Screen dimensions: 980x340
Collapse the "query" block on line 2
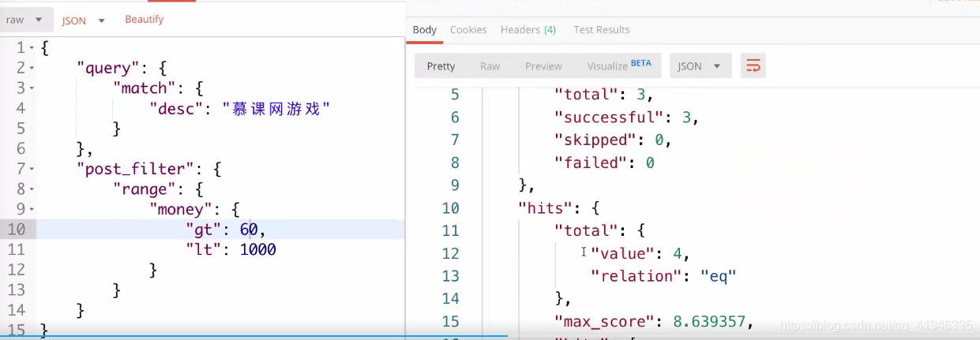(32, 69)
